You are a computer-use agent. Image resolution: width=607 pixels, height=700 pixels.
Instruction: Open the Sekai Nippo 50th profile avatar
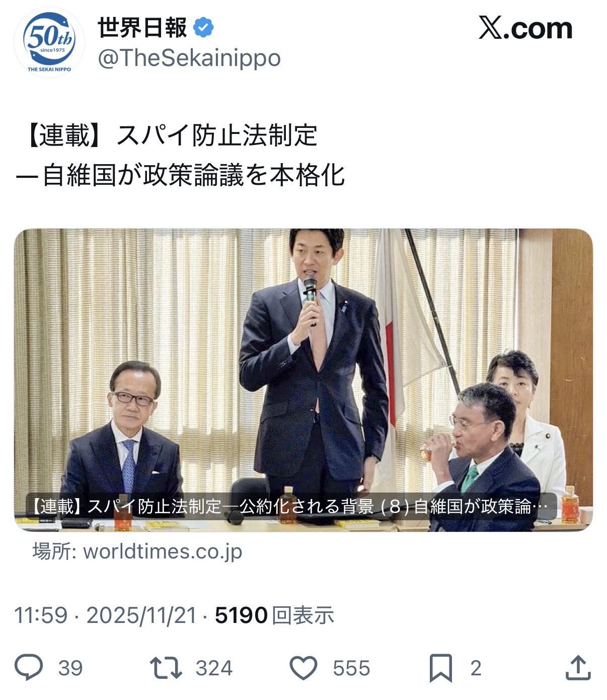49,42
